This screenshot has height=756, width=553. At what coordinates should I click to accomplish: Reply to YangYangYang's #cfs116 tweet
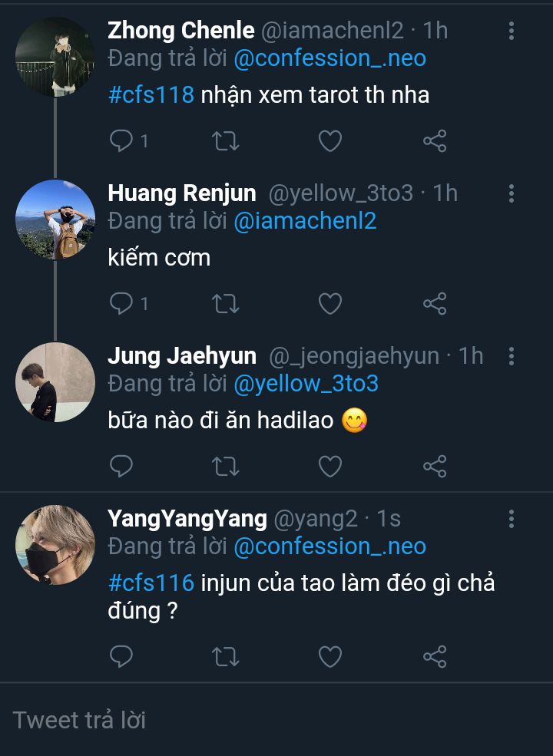(121, 657)
